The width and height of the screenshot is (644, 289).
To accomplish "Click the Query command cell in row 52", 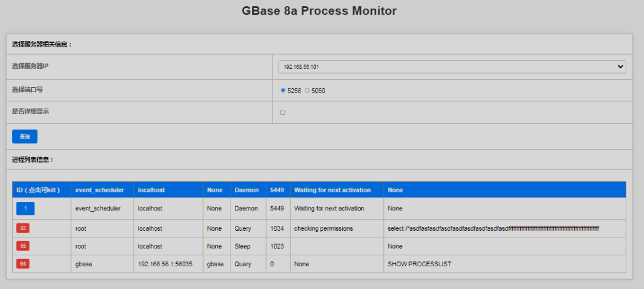I will coord(248,228).
